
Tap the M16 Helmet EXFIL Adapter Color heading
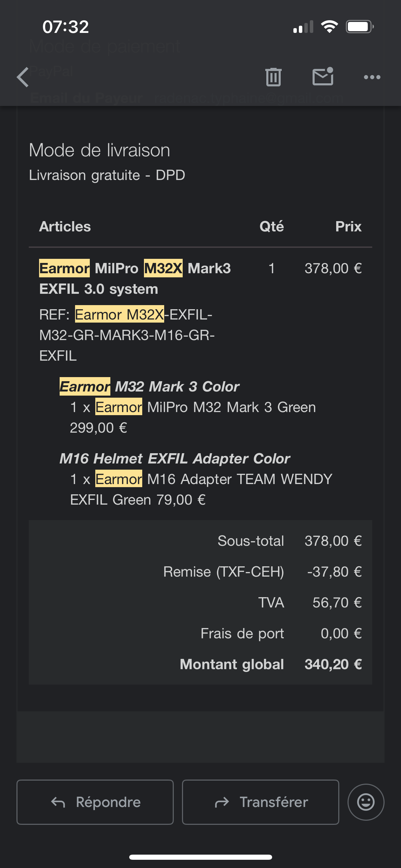point(175,458)
